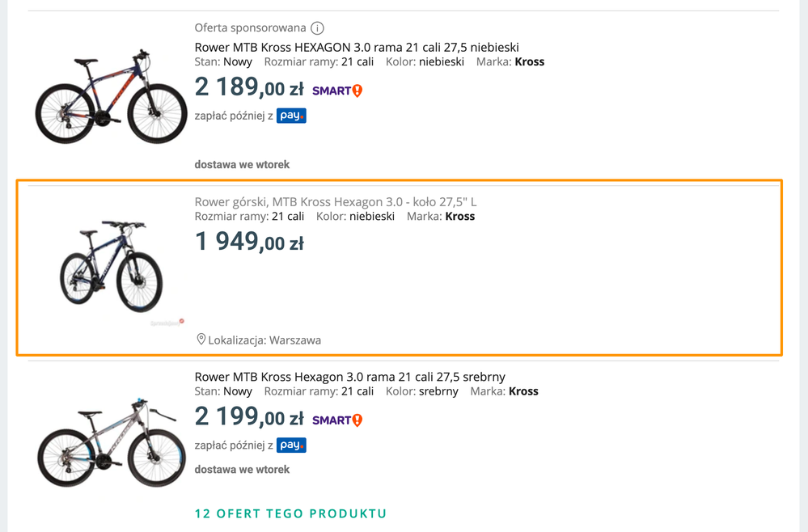Click the location pin icon near Warszawa
This screenshot has width=808, height=532.
pyautogui.click(x=201, y=339)
